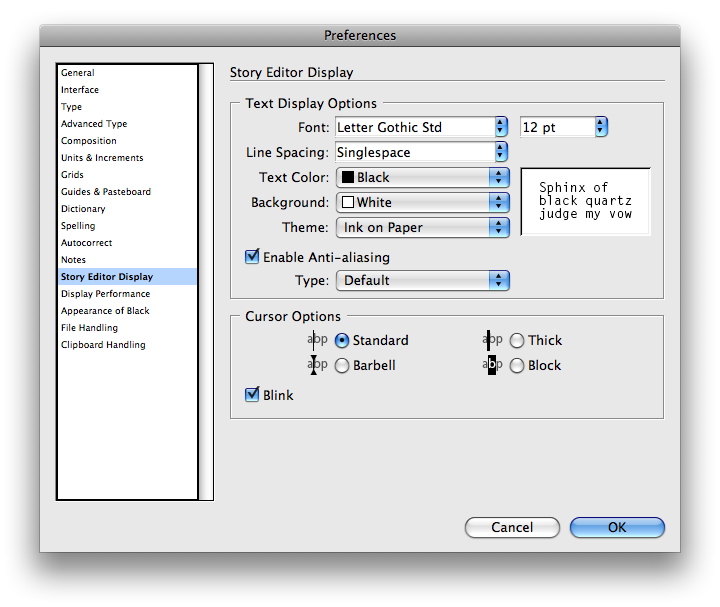720x607 pixels.
Task: Select the Barbell cursor radio button
Action: point(342,365)
